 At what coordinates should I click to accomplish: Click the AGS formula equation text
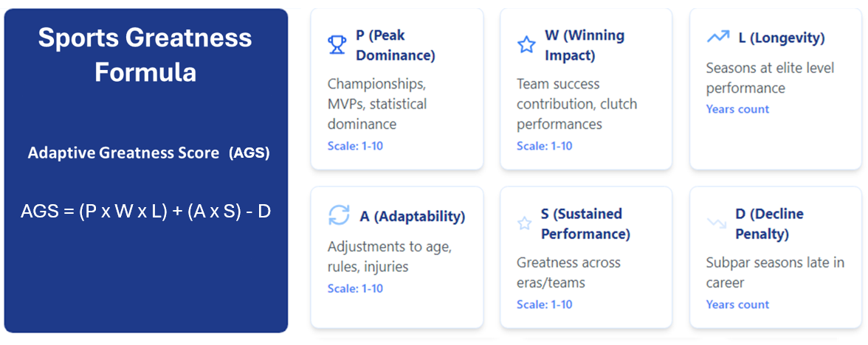(145, 211)
